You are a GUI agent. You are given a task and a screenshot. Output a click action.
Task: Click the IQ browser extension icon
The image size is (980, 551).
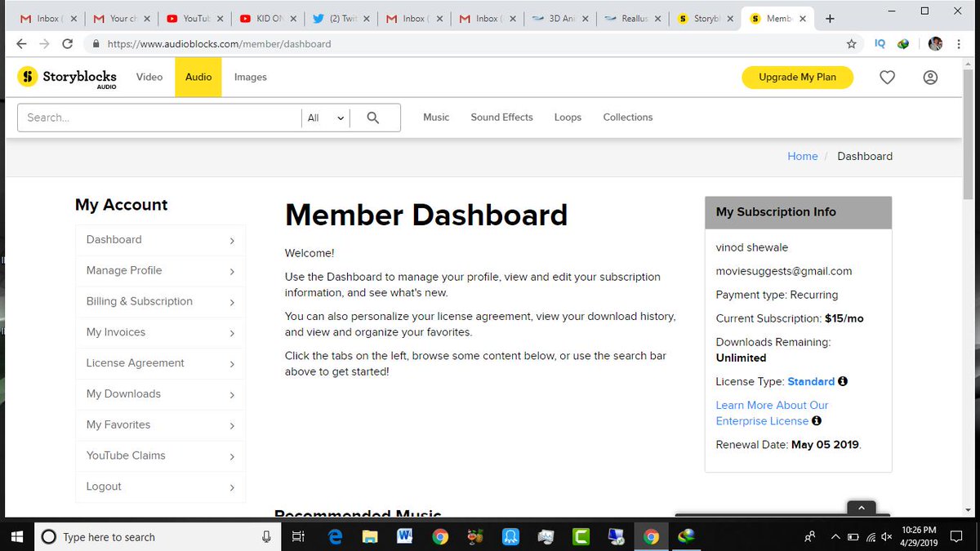(x=880, y=44)
